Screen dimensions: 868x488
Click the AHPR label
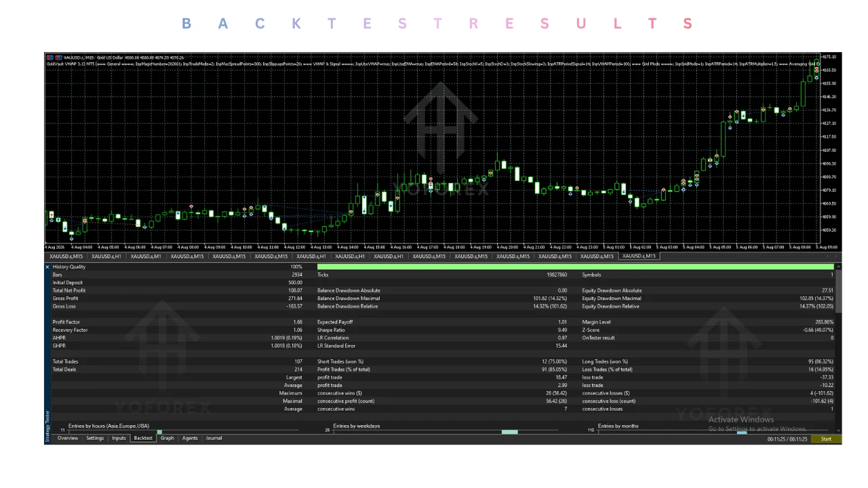[x=59, y=338]
